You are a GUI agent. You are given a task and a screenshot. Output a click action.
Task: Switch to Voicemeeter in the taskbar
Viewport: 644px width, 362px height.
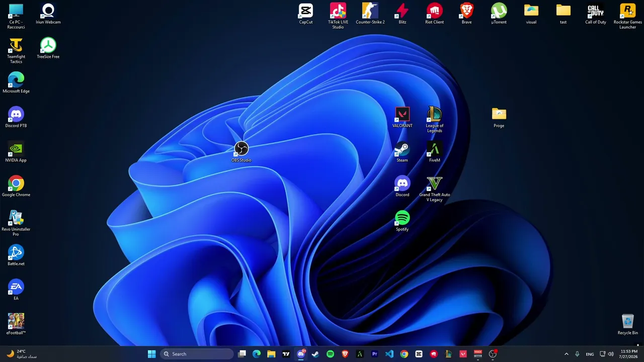coord(478,354)
